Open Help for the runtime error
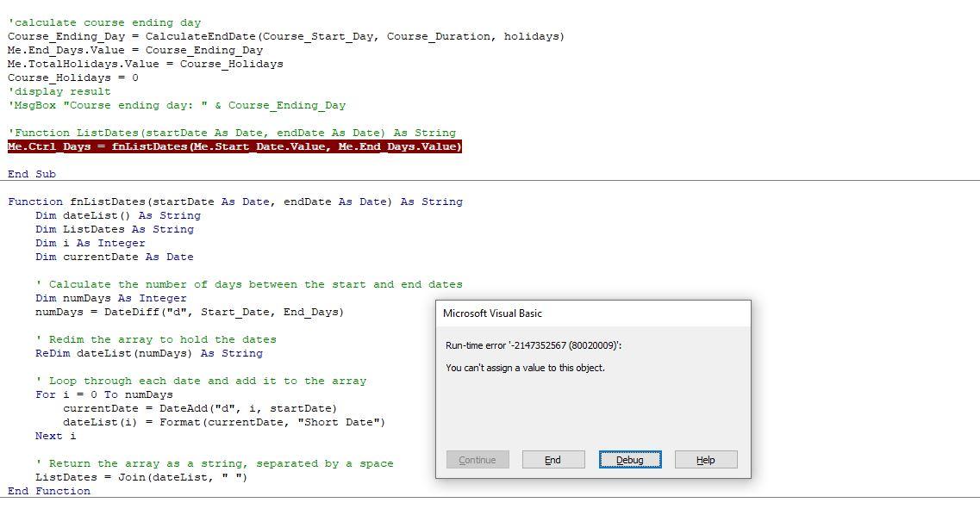The image size is (980, 515). [x=706, y=460]
